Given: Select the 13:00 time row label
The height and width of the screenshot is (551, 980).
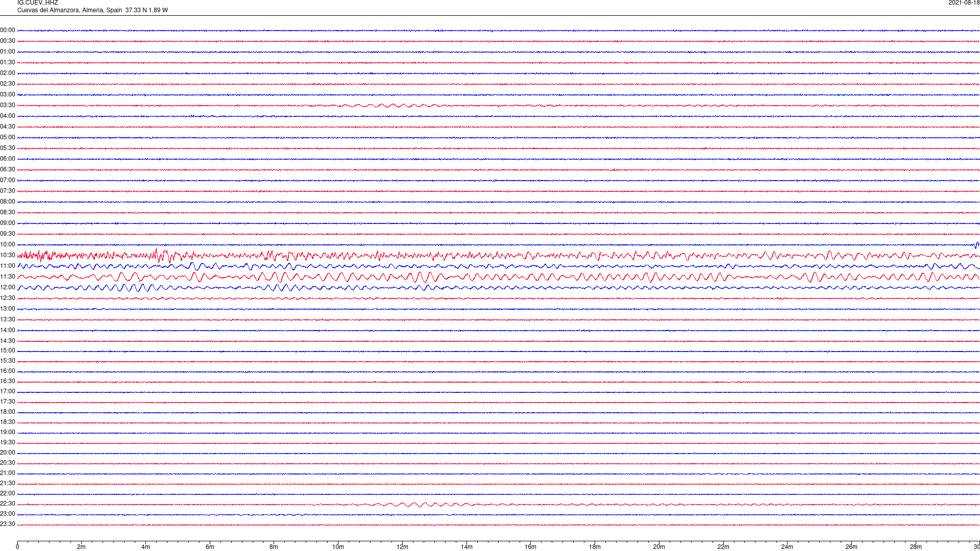Looking at the screenshot, I should click(x=8, y=309).
